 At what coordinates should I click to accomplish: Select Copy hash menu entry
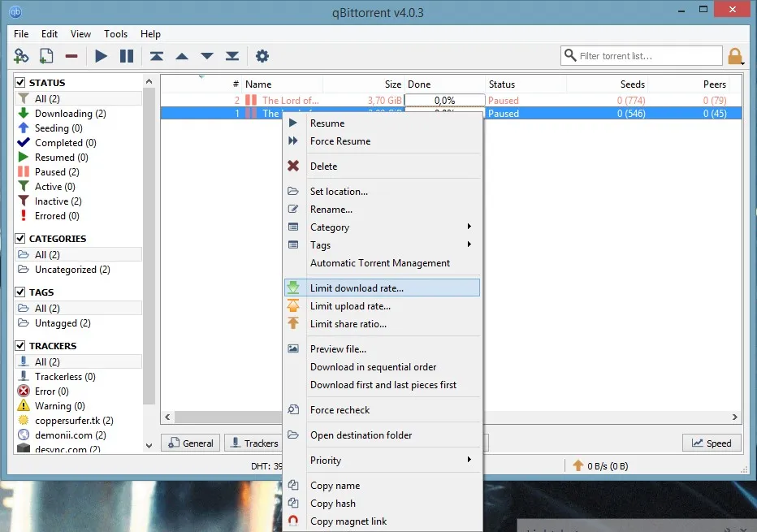tap(383, 503)
